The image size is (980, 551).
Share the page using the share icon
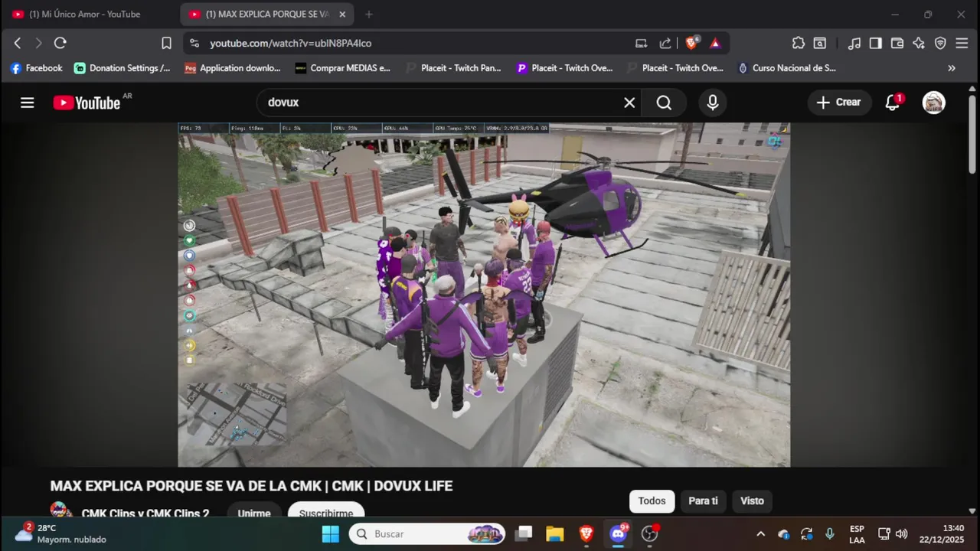[665, 43]
